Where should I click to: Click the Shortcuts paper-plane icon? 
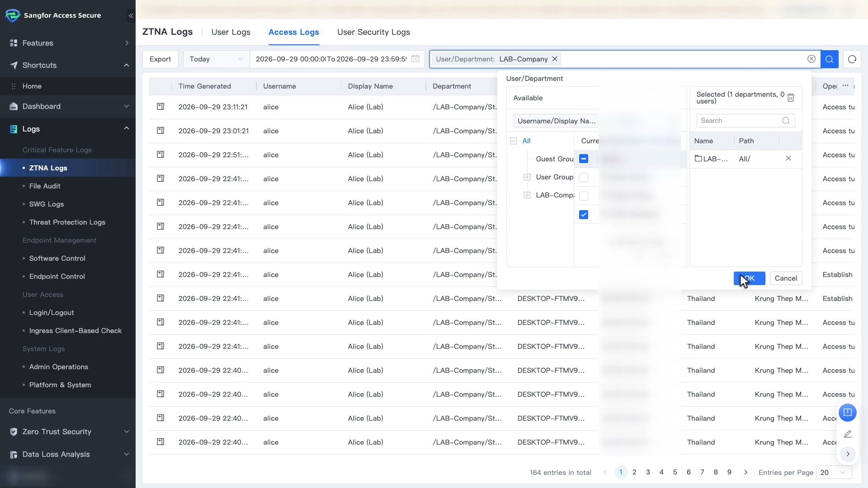(14, 65)
